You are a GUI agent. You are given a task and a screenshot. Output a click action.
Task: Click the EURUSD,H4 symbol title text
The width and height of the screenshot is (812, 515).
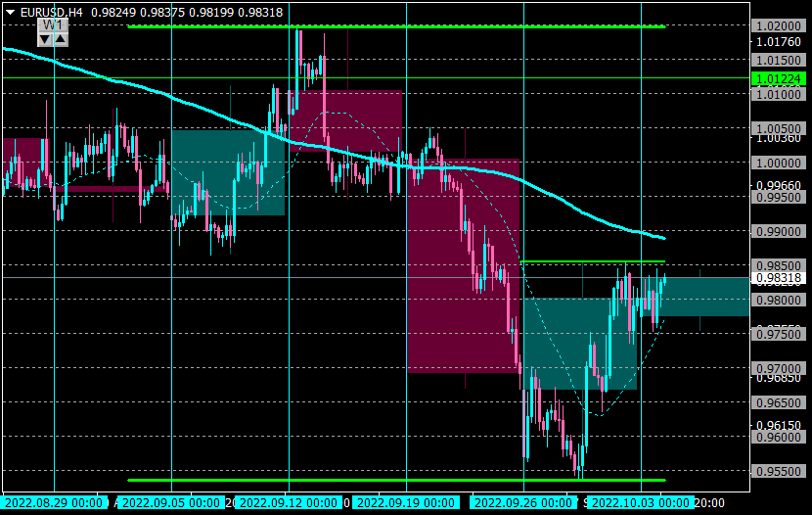[x=51, y=13]
